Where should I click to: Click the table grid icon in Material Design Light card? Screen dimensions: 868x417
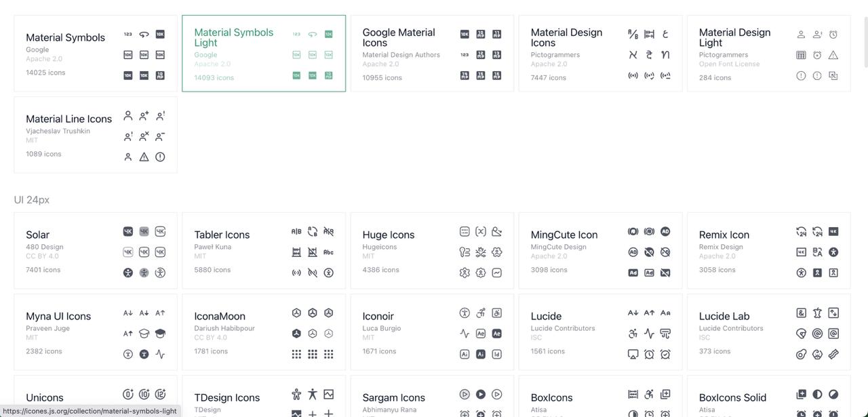(801, 55)
